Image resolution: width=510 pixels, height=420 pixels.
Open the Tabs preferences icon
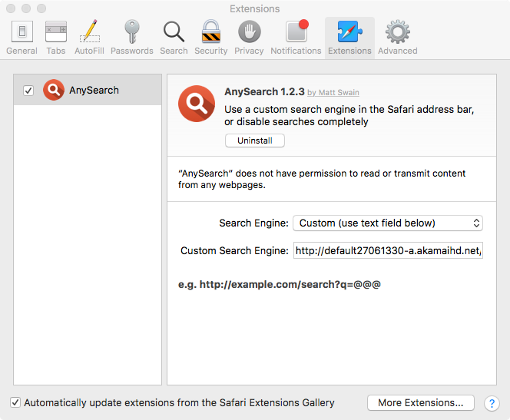[56, 31]
